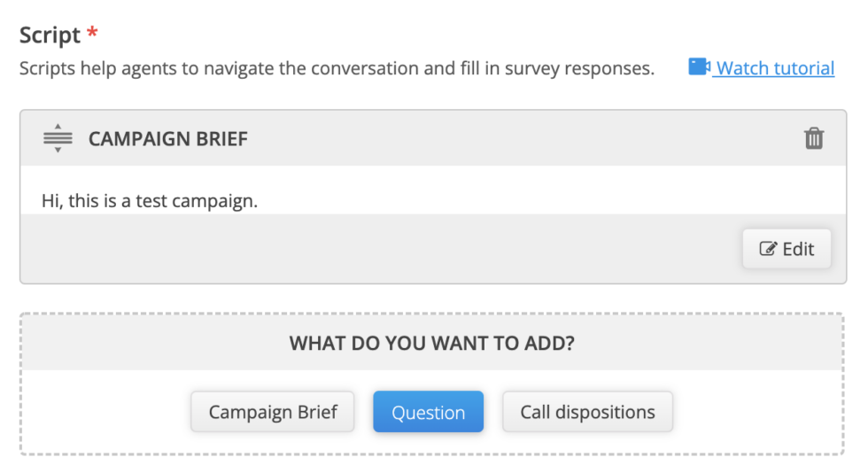Image resolution: width=868 pixels, height=473 pixels.
Task: Click the red required asterisk
Action: (92, 35)
